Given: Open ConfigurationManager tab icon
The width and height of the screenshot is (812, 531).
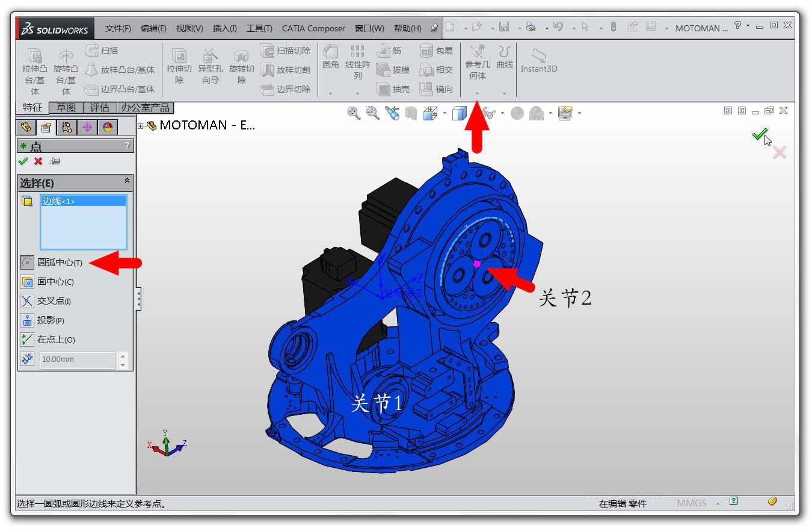Looking at the screenshot, I should [x=66, y=127].
